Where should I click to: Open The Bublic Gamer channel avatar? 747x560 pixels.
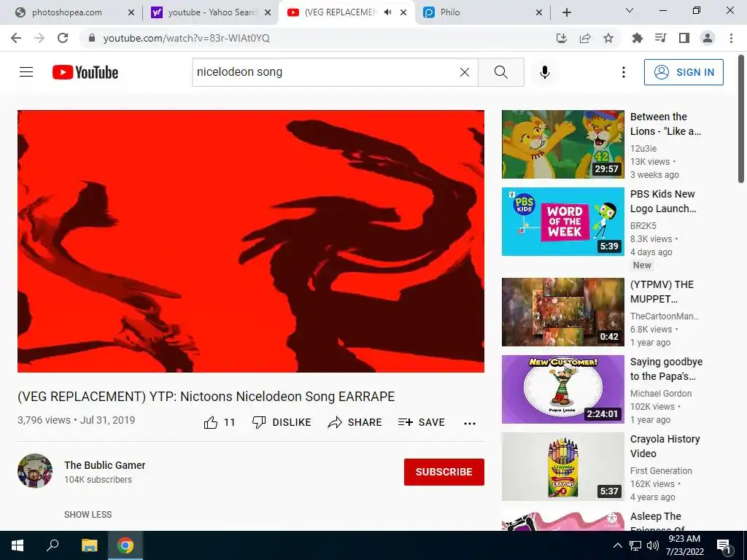pos(35,471)
